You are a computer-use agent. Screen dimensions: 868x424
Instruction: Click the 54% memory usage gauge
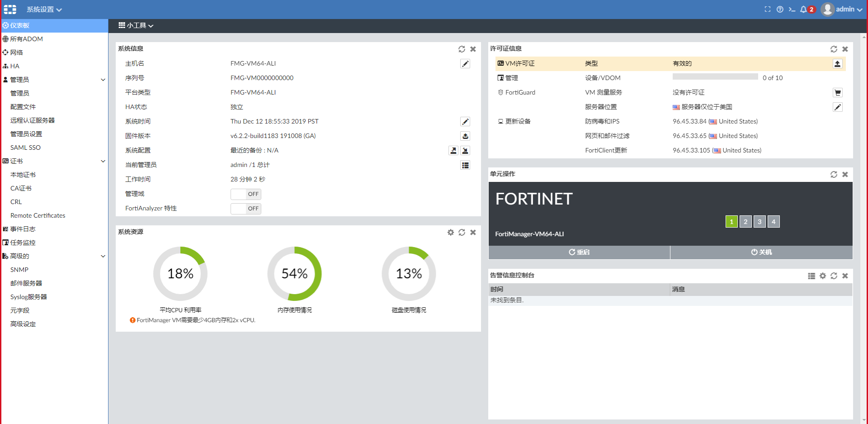tap(295, 274)
